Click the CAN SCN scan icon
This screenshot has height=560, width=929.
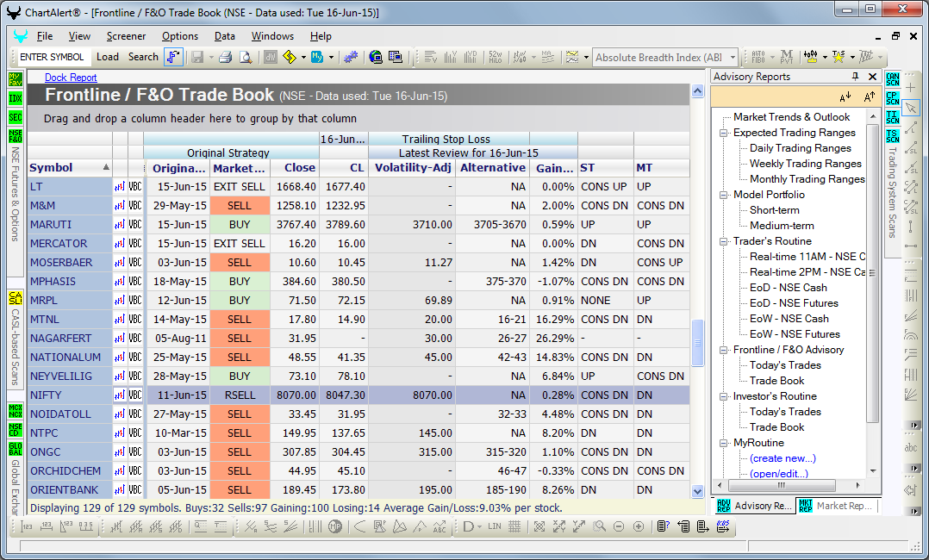893,78
